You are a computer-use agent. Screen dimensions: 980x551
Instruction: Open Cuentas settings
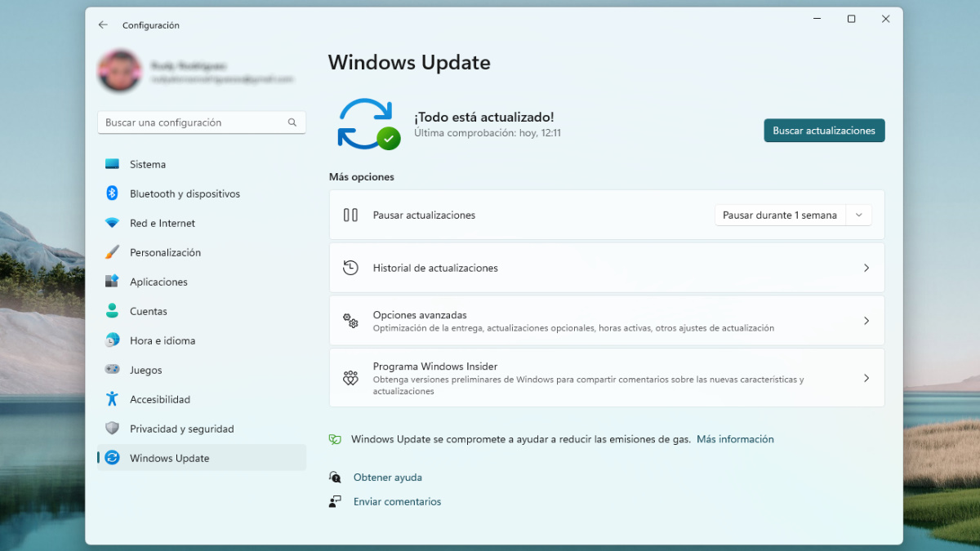tap(202, 311)
